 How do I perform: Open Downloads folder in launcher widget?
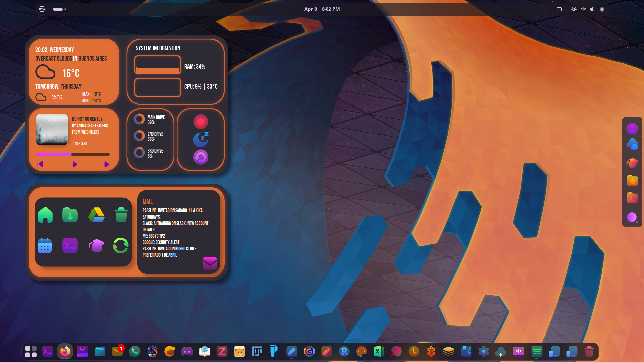point(70,215)
